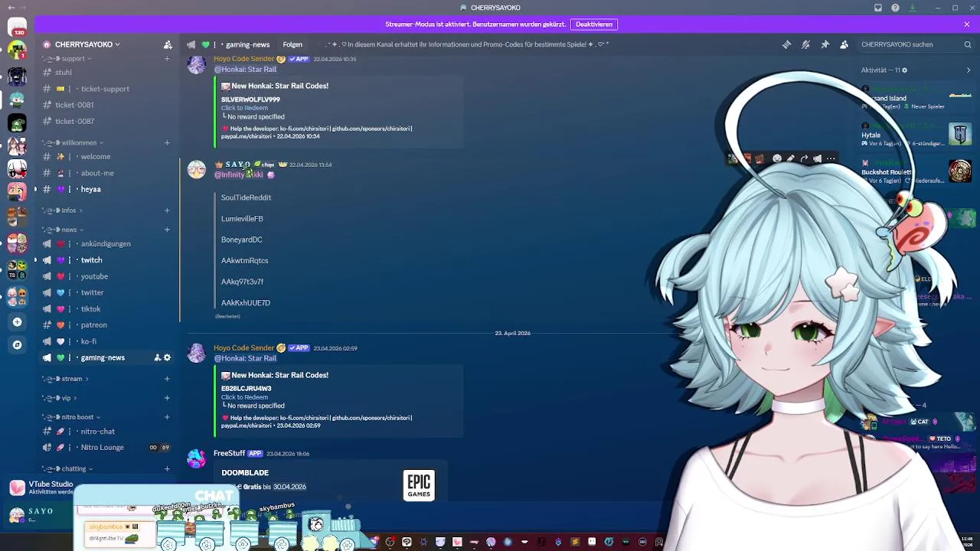Image resolution: width=980 pixels, height=551 pixels.
Task: Open more options three-dots on message
Action: coord(831,159)
